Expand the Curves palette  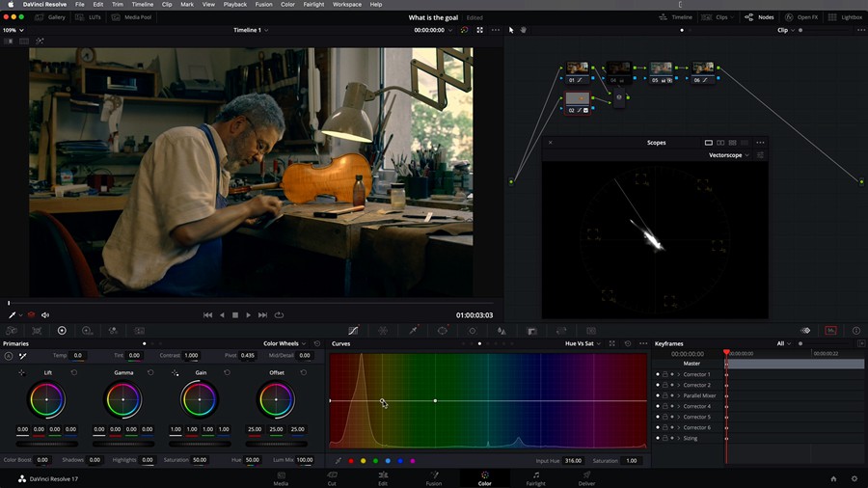tap(612, 343)
